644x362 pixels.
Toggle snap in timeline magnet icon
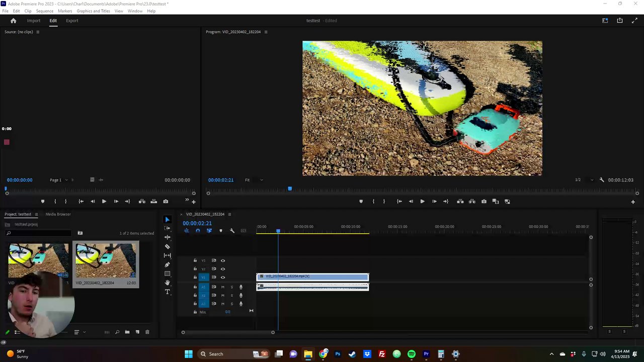click(198, 231)
